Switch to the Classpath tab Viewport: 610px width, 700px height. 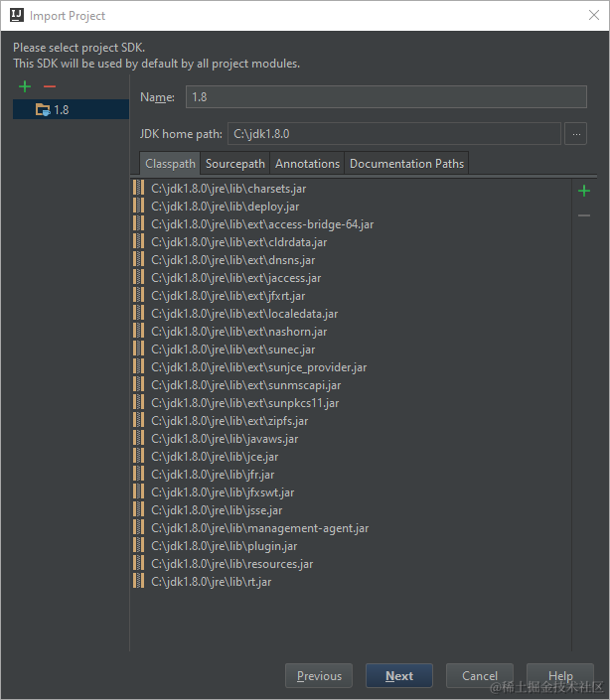(170, 164)
